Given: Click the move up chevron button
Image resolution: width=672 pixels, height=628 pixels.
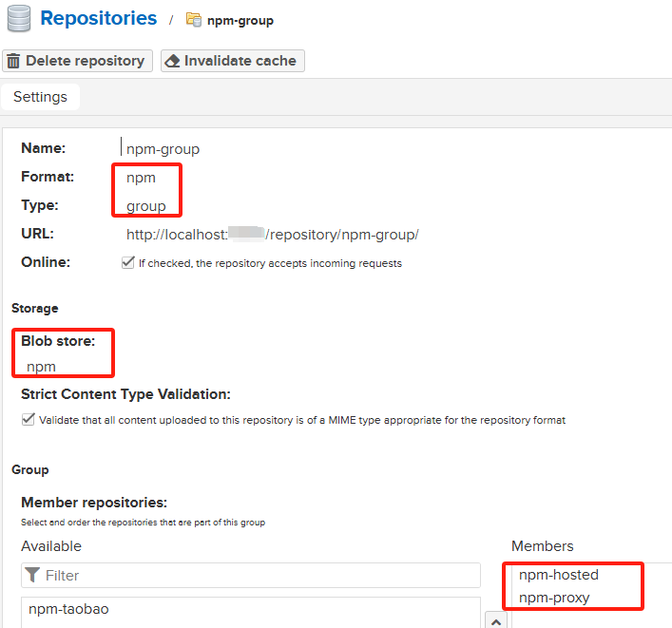Looking at the screenshot, I should (496, 621).
